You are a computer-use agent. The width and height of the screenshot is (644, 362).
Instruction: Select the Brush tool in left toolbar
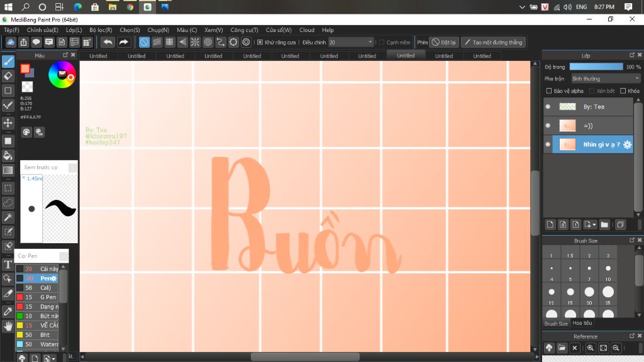tap(8, 62)
